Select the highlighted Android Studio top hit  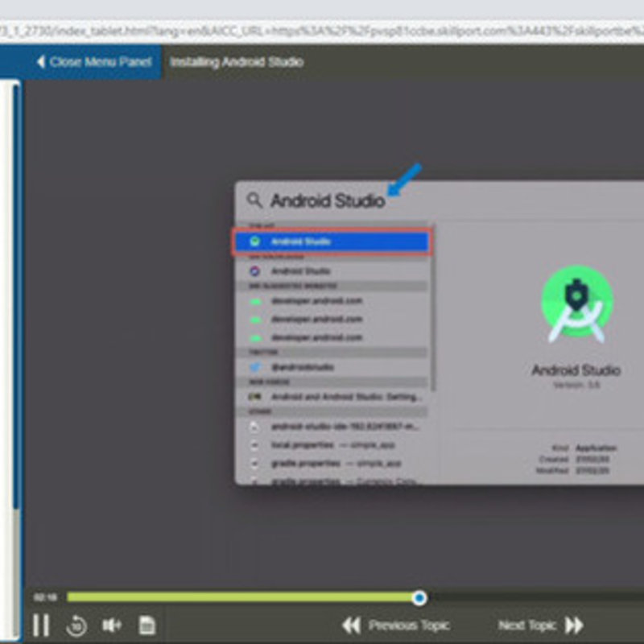point(332,242)
